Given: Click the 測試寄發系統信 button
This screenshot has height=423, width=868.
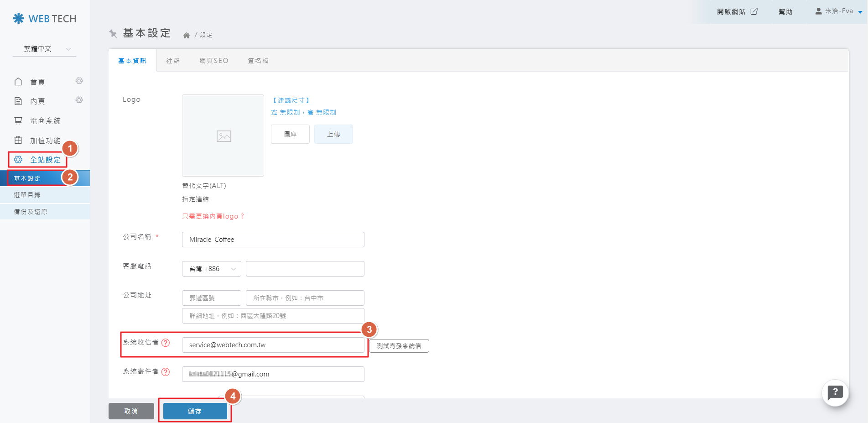Looking at the screenshot, I should pos(399,346).
